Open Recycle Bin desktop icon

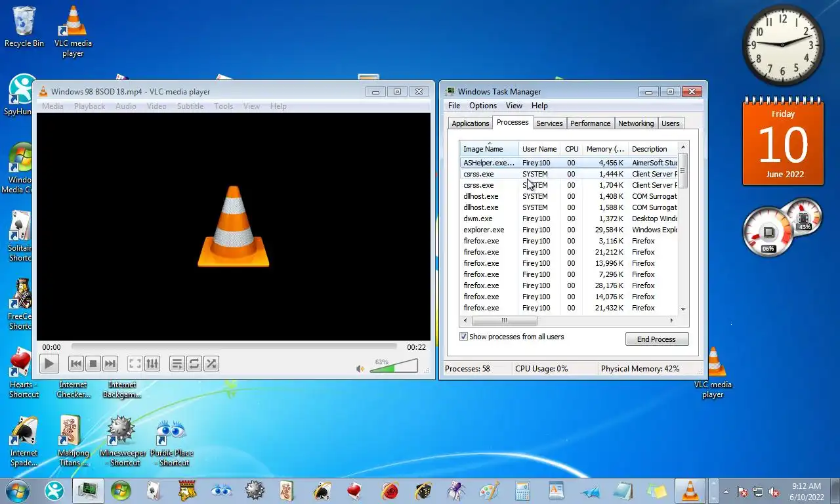(24, 27)
